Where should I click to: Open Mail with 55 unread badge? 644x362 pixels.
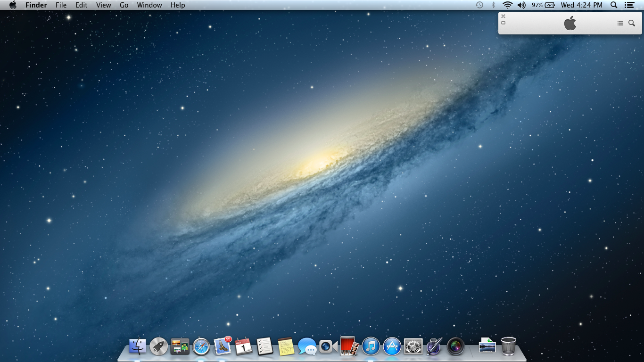click(x=223, y=346)
